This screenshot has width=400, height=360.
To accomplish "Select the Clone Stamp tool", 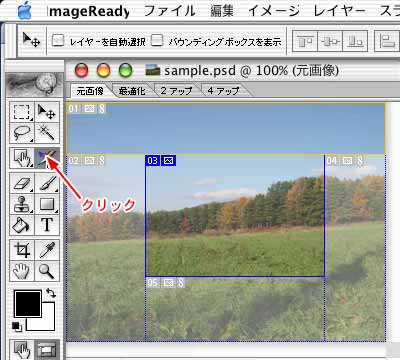I will tap(22, 204).
